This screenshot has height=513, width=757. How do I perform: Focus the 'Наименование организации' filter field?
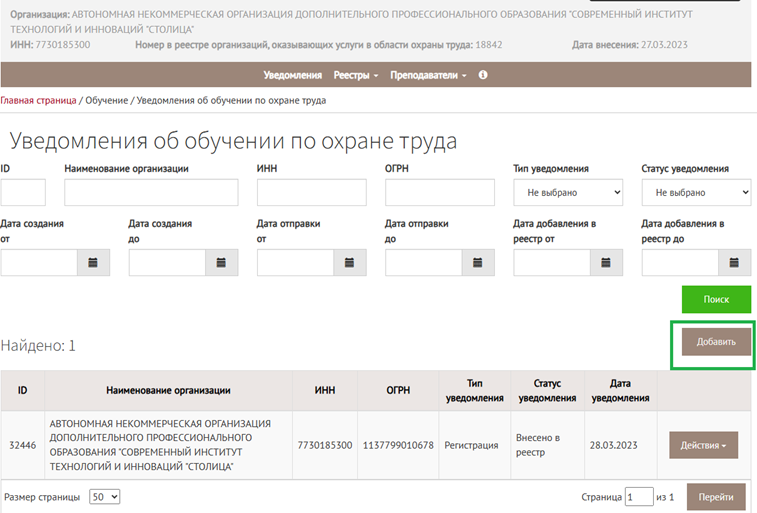click(x=151, y=192)
